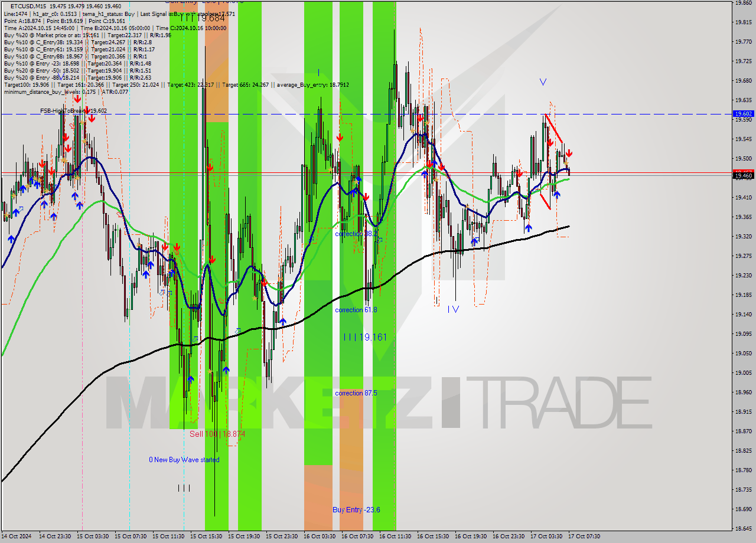Click the current price tag 19.460 on axis
Screen dimensions: 756x543
coord(743,175)
